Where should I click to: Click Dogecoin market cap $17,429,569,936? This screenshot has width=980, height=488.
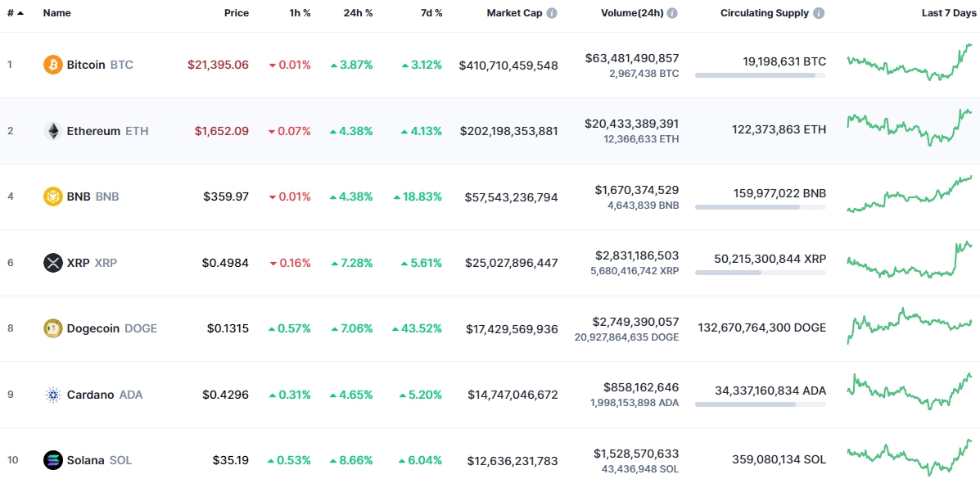click(x=513, y=328)
